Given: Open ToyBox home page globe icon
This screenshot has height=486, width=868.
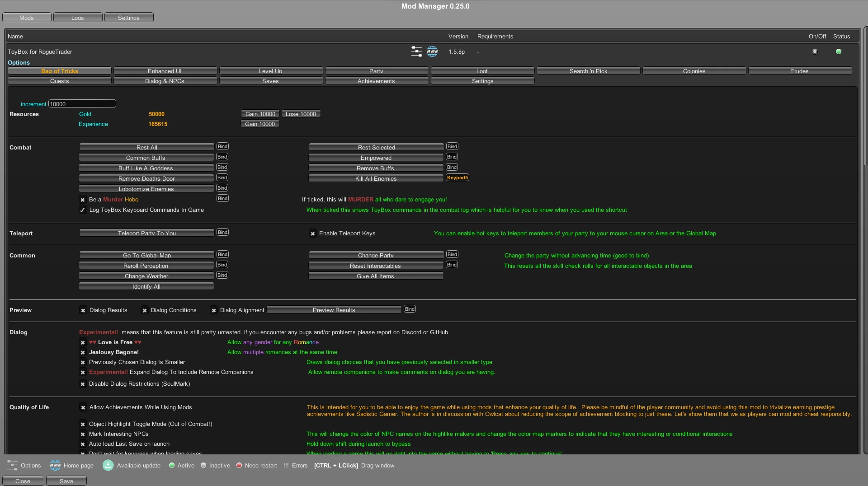Looking at the screenshot, I should [x=432, y=51].
